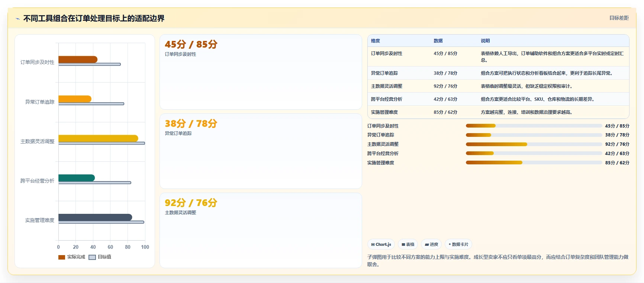Click 订单同步及时性 progress bar
The width and height of the screenshot is (644, 283).
pos(534,126)
